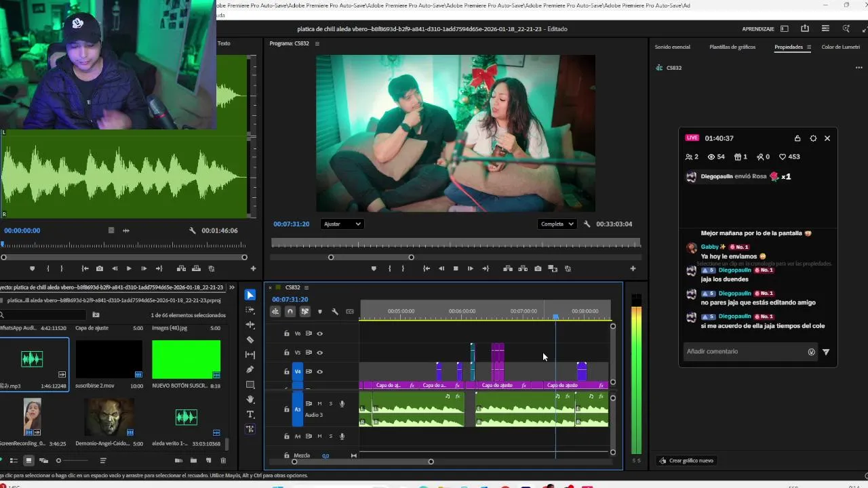Select the Hand tool

click(x=250, y=399)
